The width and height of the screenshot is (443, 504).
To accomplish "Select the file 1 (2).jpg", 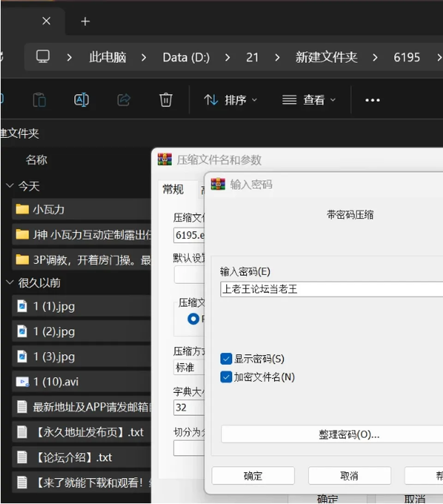I will (81, 331).
